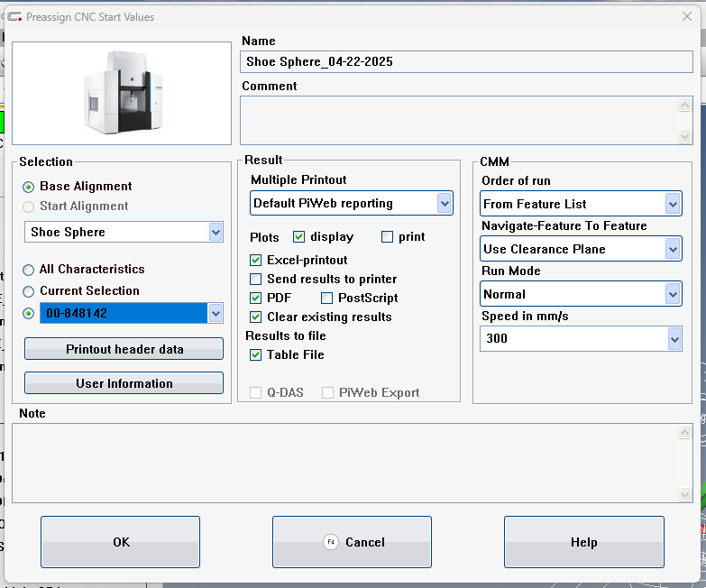Select the radio button beside 00-848142
This screenshot has height=588, width=706.
pos(28,313)
